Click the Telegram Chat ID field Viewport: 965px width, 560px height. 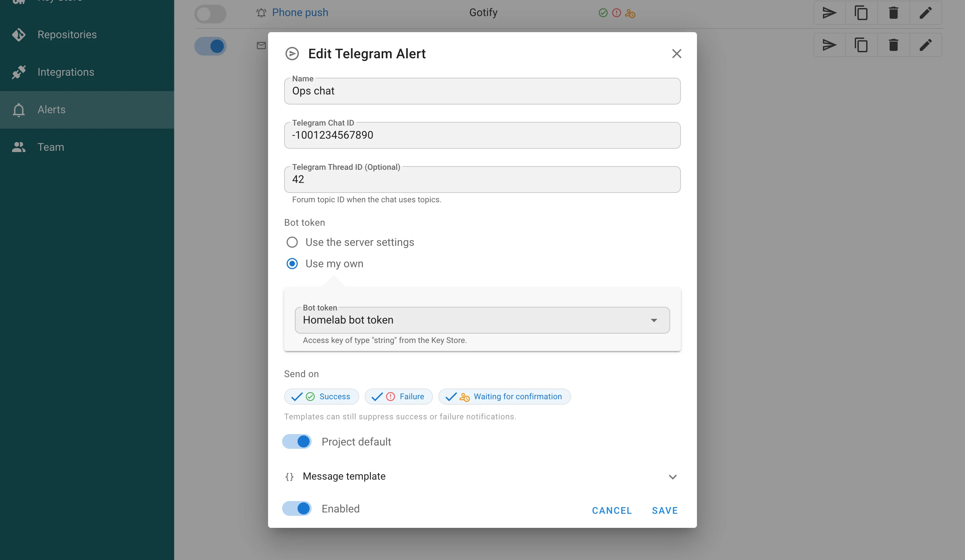pyautogui.click(x=482, y=135)
